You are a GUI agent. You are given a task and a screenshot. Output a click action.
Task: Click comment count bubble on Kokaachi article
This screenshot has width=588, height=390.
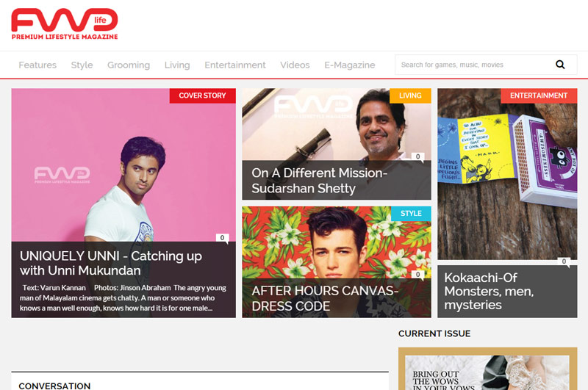564,261
